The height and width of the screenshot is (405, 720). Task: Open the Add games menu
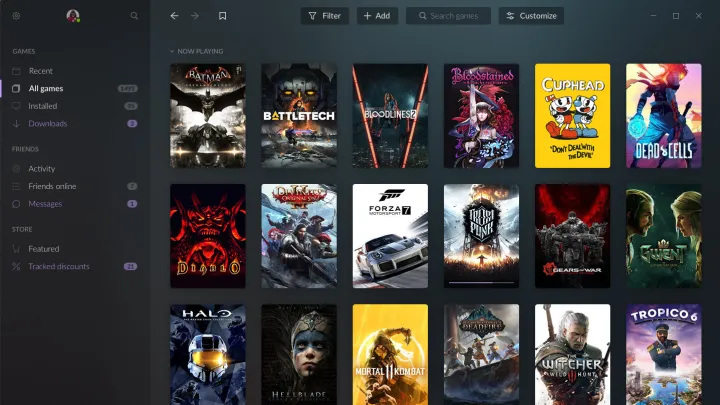[x=376, y=16]
